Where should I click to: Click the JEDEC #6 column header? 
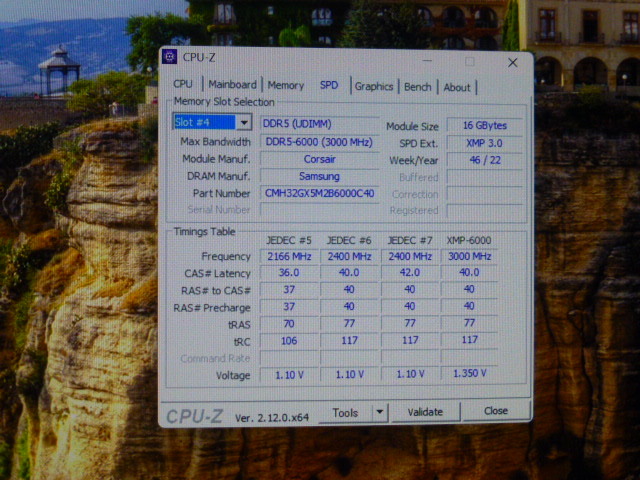click(x=349, y=240)
